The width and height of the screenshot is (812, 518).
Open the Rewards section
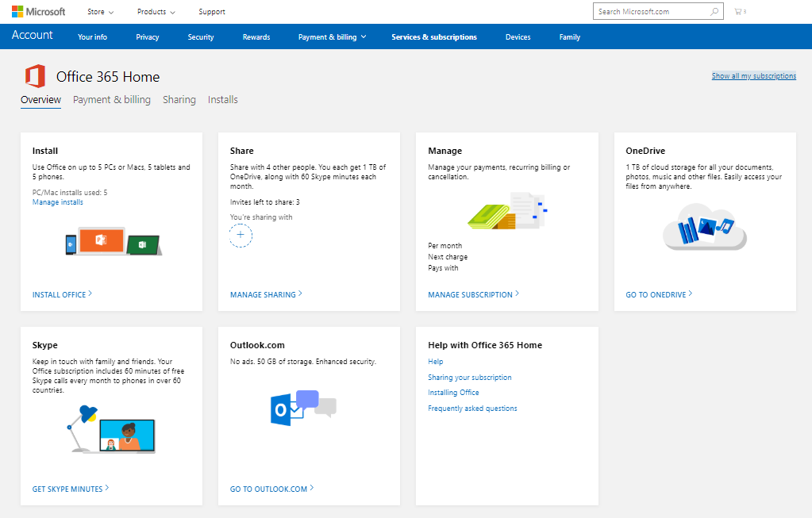[256, 36]
